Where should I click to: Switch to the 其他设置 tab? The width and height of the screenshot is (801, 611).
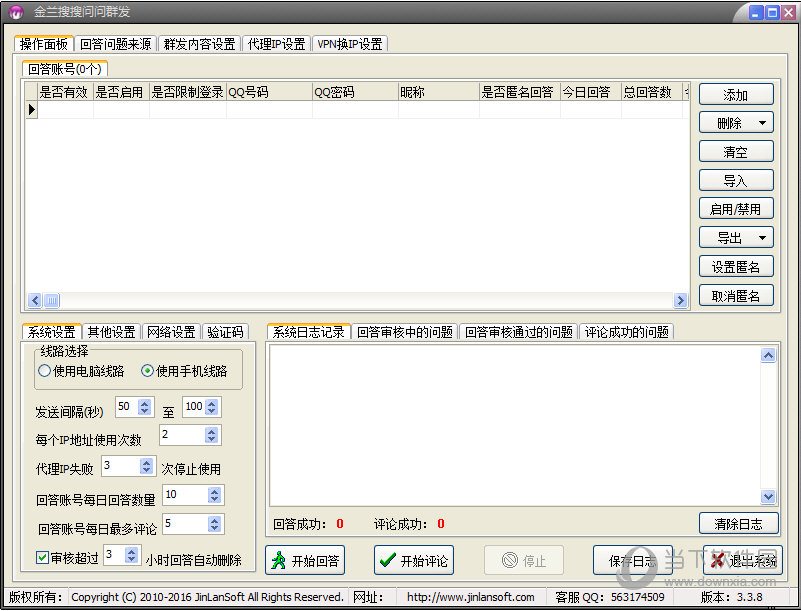111,332
